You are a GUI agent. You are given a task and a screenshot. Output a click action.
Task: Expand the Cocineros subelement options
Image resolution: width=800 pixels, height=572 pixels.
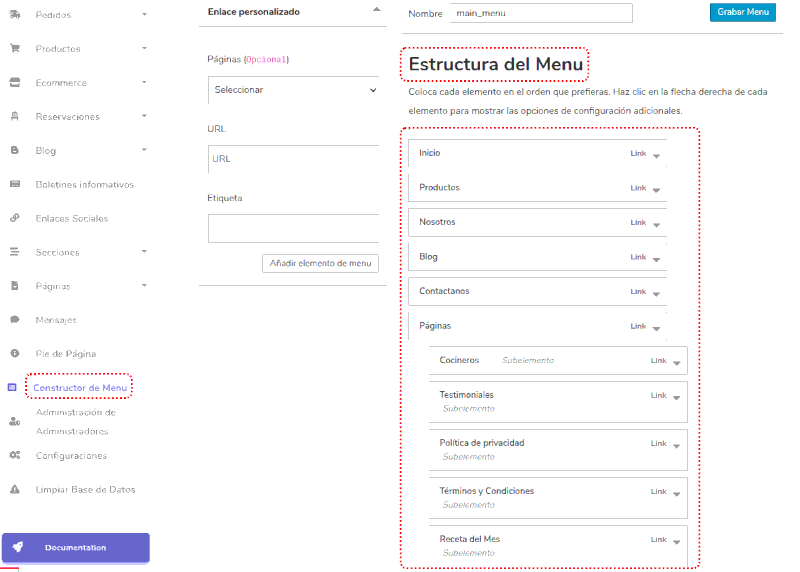(x=677, y=362)
